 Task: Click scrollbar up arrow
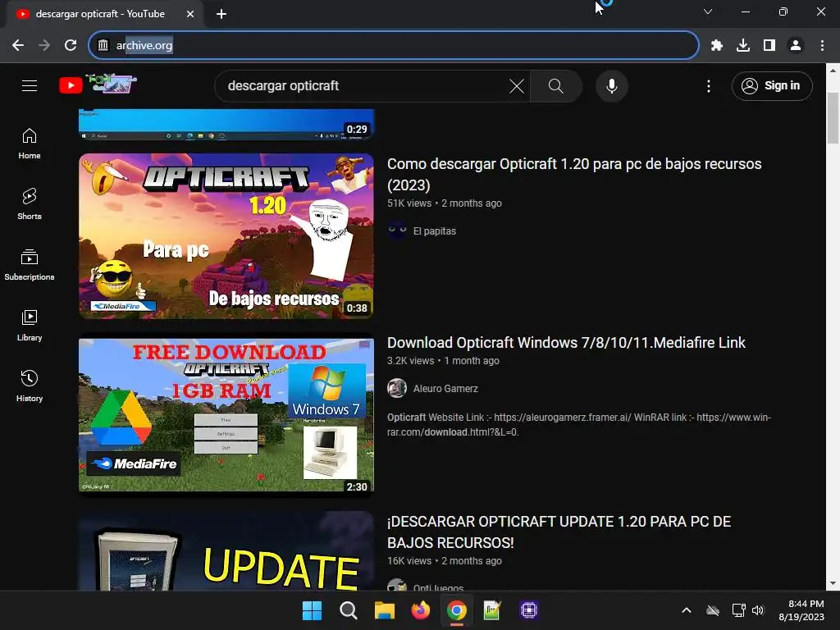[x=833, y=71]
